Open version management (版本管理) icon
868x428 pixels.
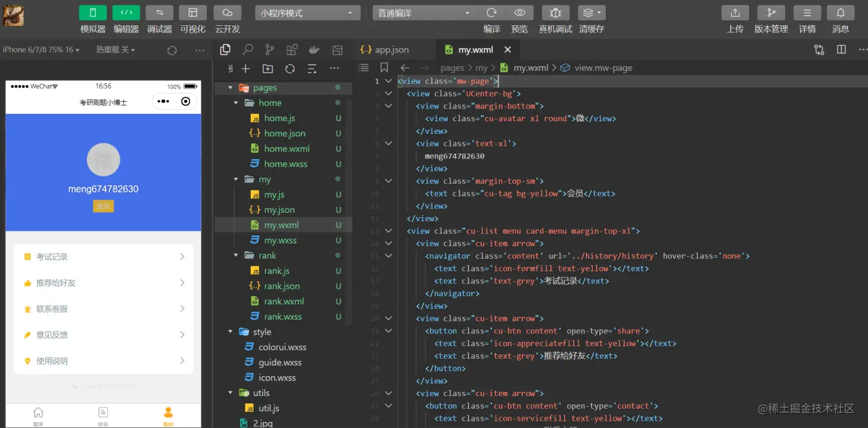click(771, 13)
